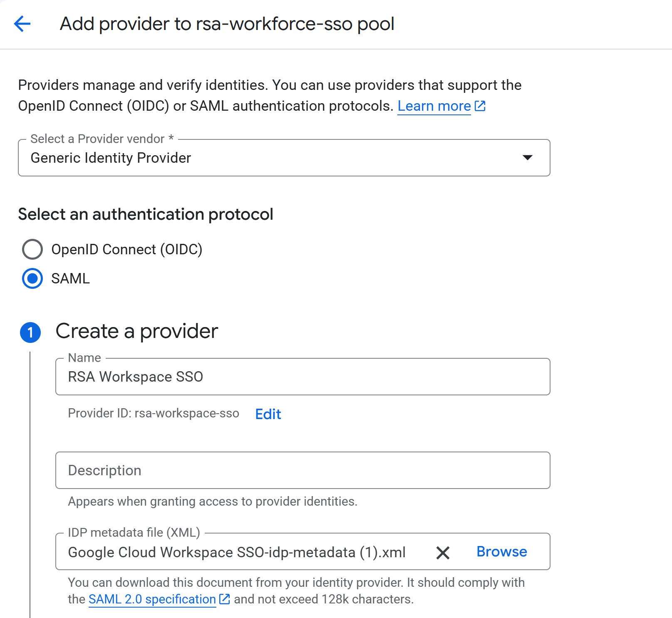Click Browse to choose metadata file

501,551
